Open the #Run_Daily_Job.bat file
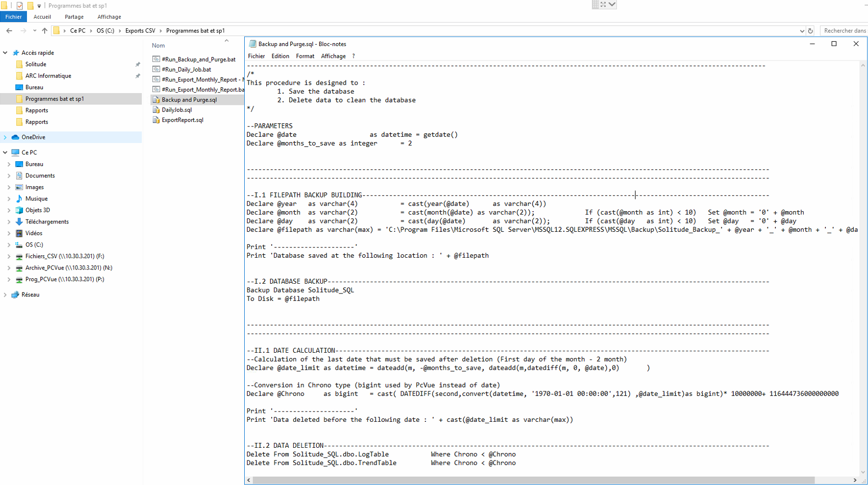The width and height of the screenshot is (868, 485). coord(186,70)
